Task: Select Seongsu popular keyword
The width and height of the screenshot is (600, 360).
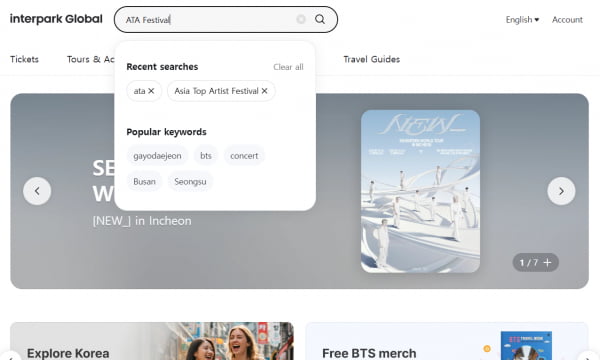Action: click(190, 181)
